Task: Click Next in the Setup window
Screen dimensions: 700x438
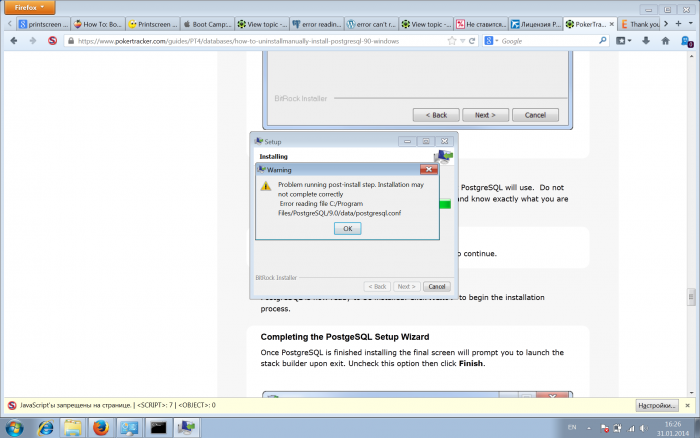Action: tap(406, 287)
